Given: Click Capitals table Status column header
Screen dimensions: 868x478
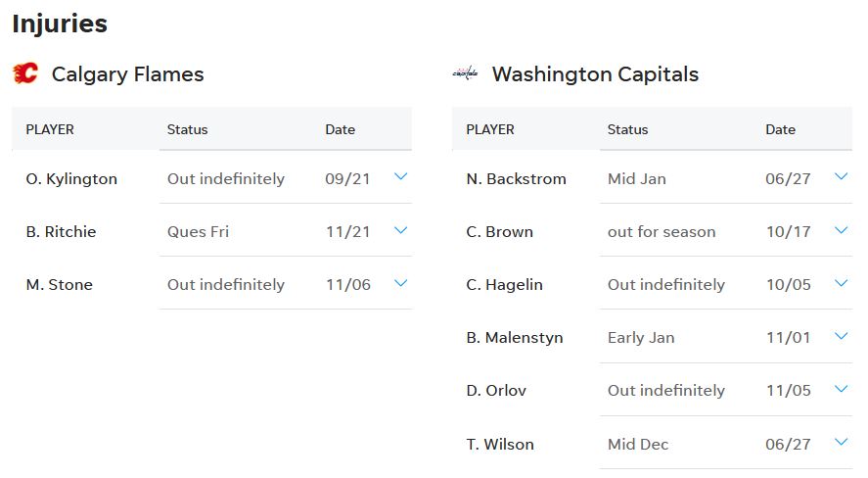Looking at the screenshot, I should (x=627, y=129).
